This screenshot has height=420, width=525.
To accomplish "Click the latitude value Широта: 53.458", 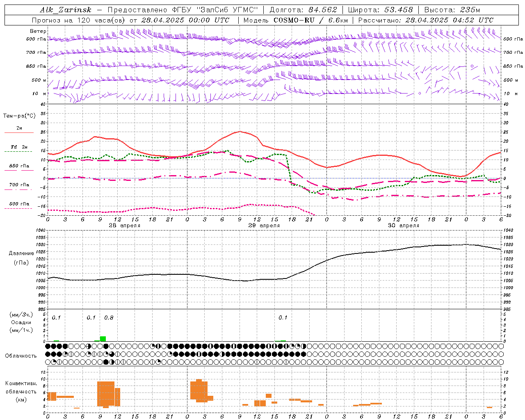I will click(x=380, y=10).
